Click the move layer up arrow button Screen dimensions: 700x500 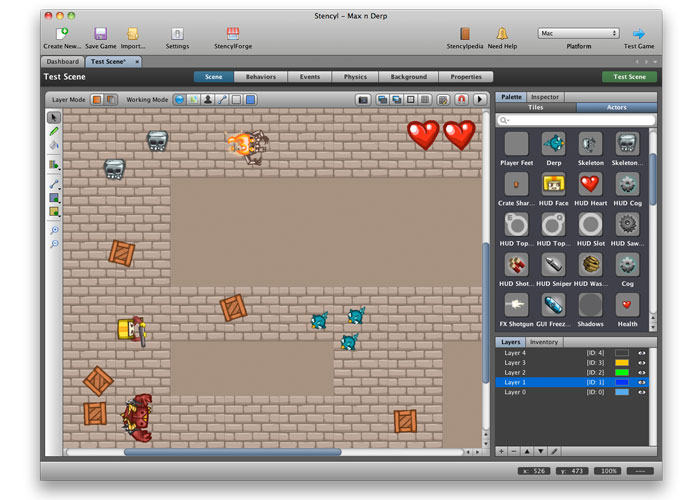527,451
